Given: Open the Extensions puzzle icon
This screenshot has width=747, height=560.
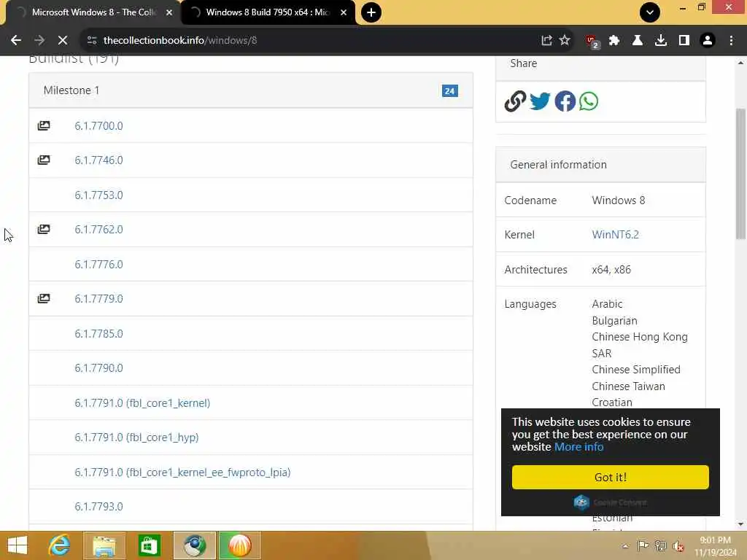Looking at the screenshot, I should [x=614, y=41].
